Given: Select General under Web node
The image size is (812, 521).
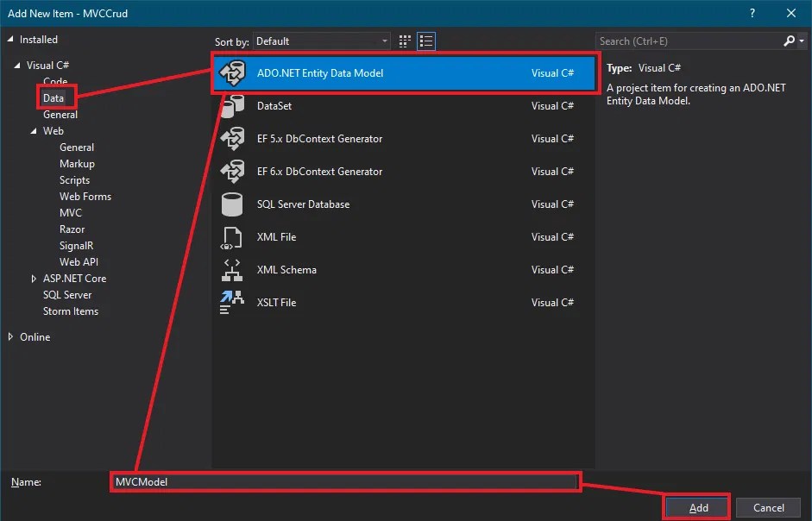Looking at the screenshot, I should pos(77,148).
